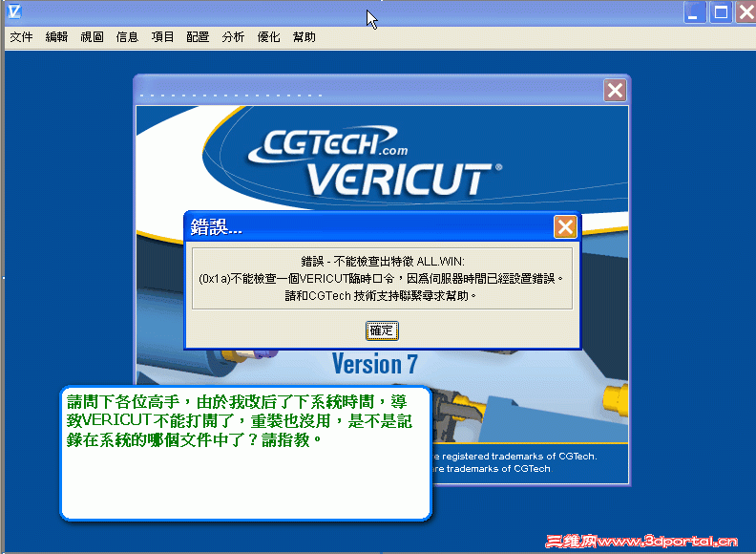Screen dimensions: 756x554
Task: Close the main VERICUT window
Action: pyautogui.click(x=745, y=12)
